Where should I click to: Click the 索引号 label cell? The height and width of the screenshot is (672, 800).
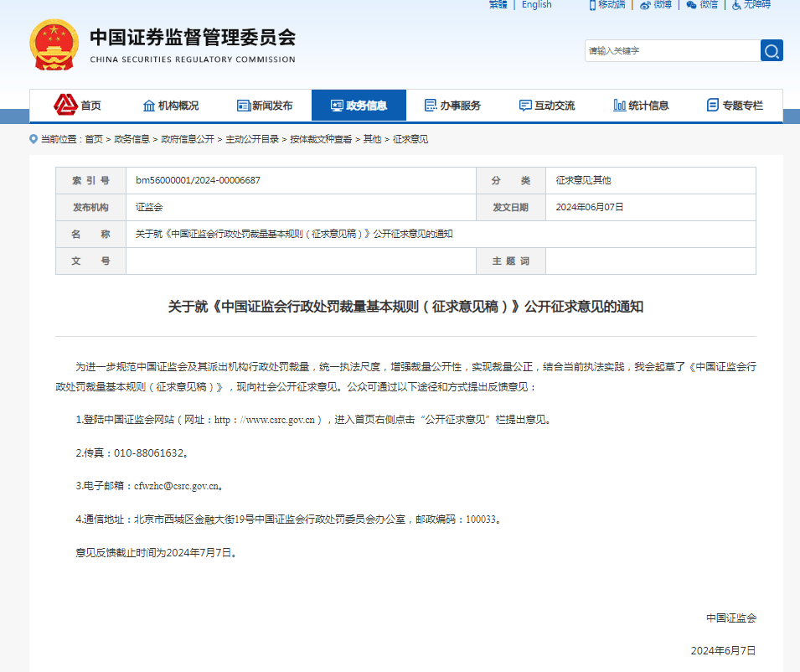pos(90,181)
